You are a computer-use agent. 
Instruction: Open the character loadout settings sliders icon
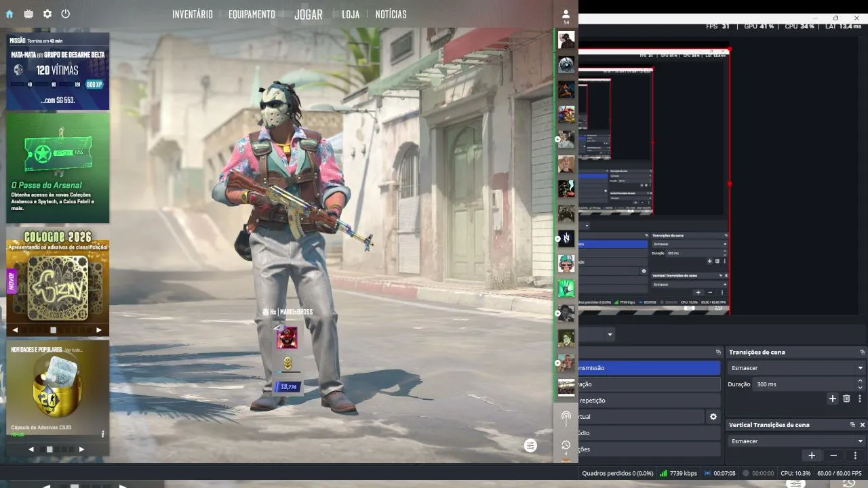(530, 445)
